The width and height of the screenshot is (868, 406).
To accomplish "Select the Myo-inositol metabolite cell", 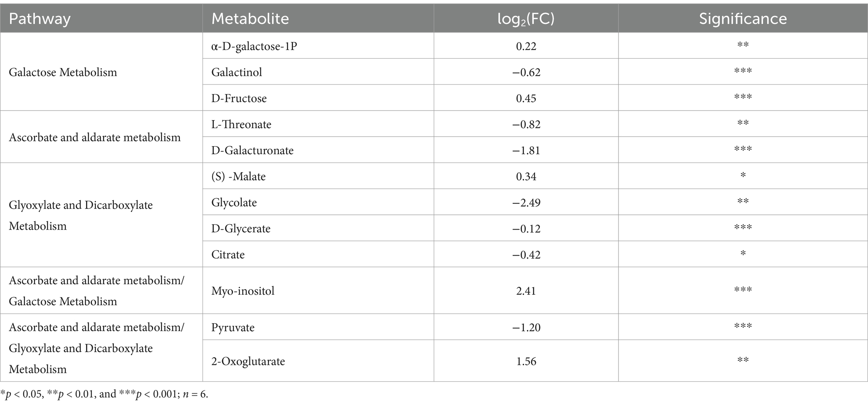I will 318,291.
